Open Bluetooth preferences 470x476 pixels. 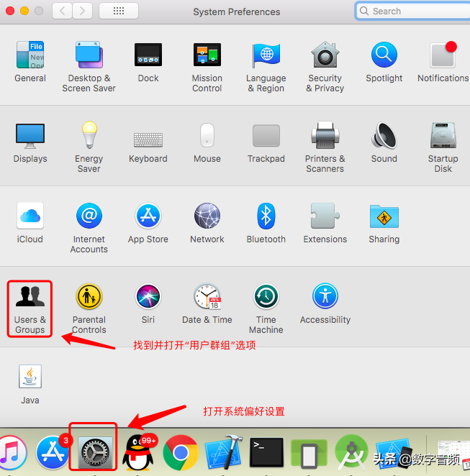coord(266,223)
